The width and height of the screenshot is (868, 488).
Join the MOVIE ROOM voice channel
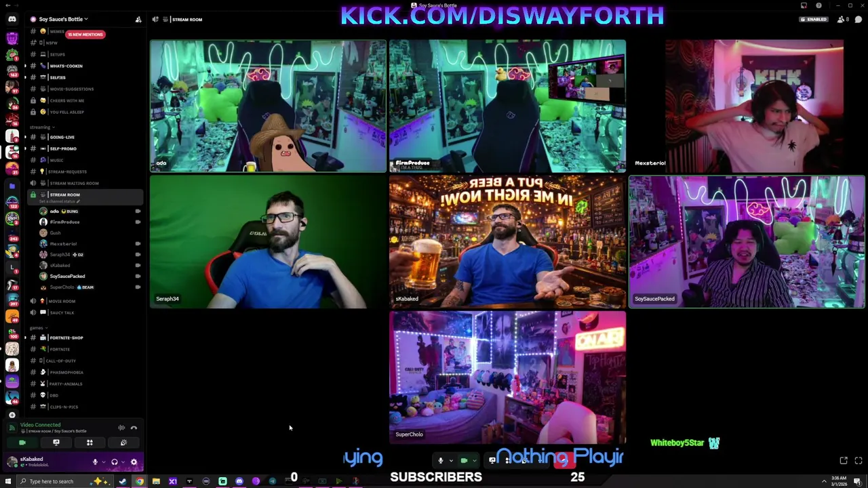tap(85, 301)
